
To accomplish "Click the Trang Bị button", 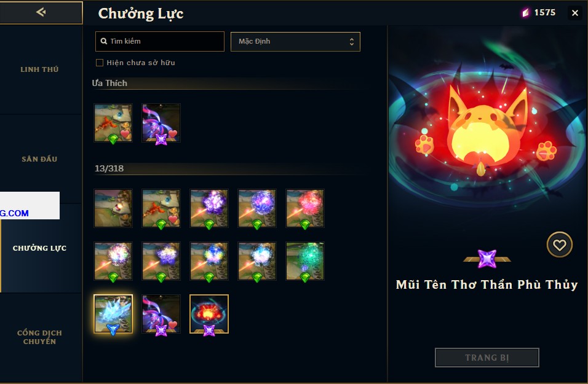I will tap(487, 358).
